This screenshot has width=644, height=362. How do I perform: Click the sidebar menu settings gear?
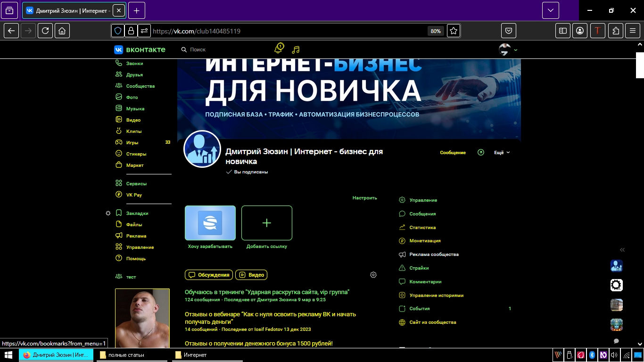(108, 213)
